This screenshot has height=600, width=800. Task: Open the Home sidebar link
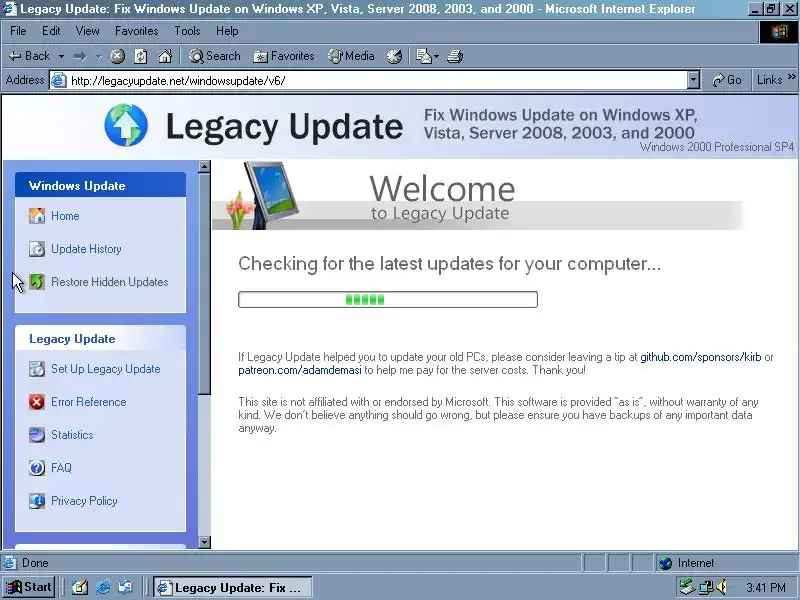tap(65, 216)
